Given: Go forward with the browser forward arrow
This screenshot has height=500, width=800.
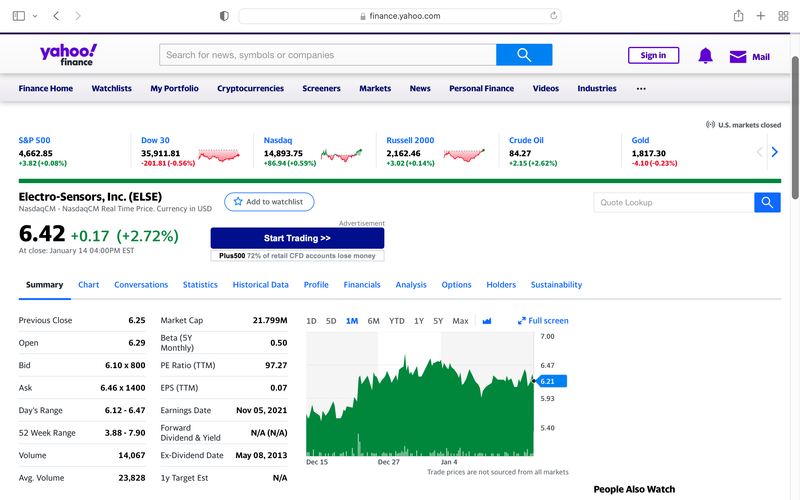Looking at the screenshot, I should (x=78, y=16).
